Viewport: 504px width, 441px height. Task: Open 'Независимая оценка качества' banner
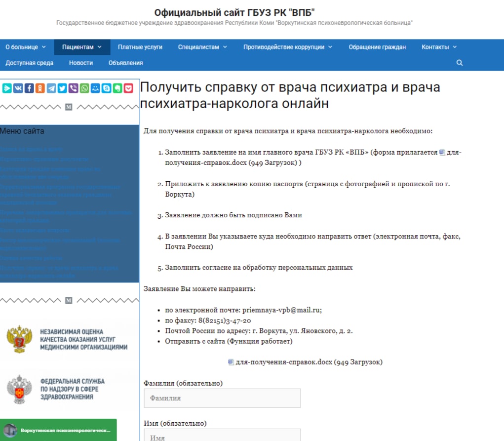click(x=69, y=339)
